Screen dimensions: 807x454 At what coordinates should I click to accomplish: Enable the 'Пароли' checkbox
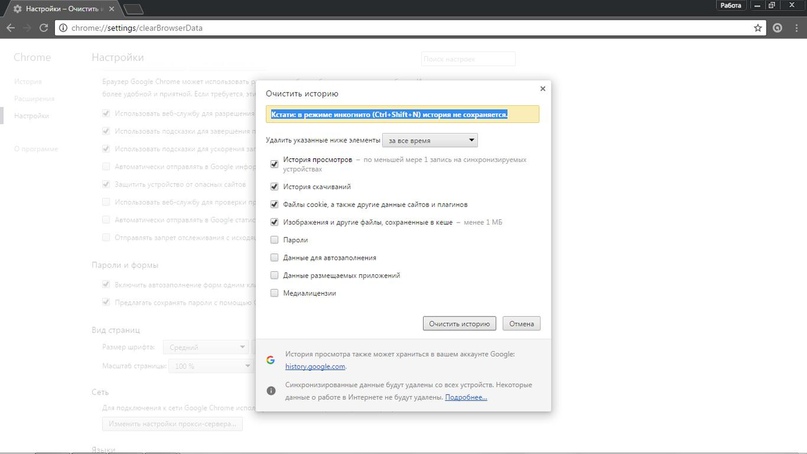(x=275, y=240)
